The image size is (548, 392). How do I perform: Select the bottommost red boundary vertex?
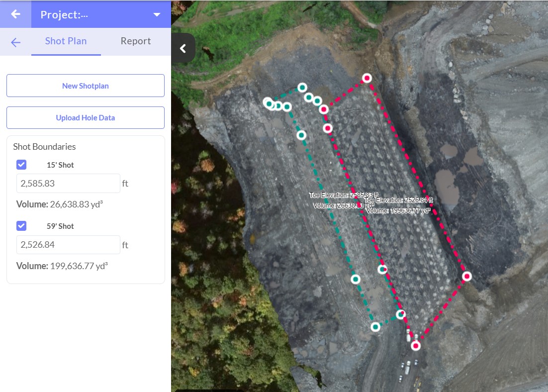click(416, 345)
